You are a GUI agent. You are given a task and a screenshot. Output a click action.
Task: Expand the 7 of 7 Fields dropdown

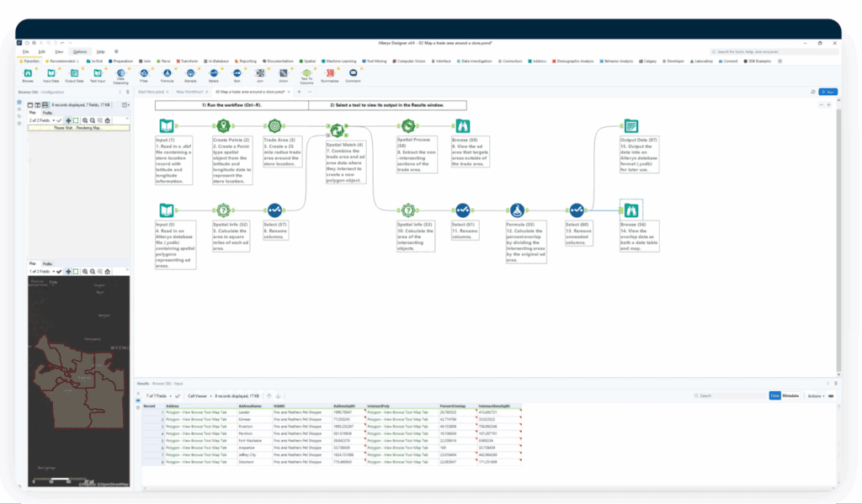tap(160, 395)
